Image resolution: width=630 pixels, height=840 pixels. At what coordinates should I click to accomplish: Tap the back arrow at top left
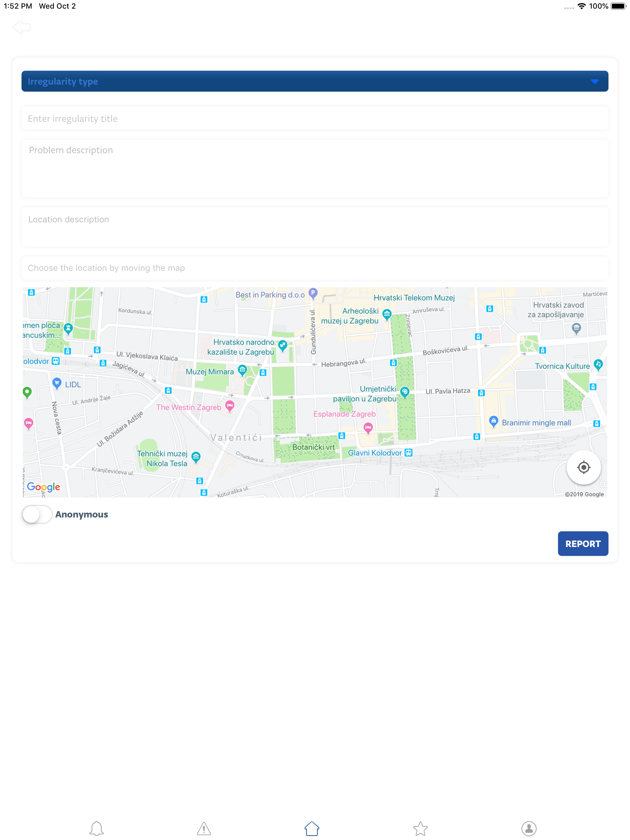[x=22, y=26]
